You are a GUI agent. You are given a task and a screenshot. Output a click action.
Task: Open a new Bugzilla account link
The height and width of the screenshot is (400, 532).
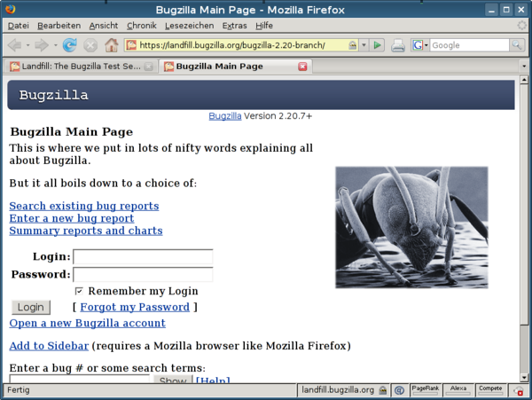87,323
